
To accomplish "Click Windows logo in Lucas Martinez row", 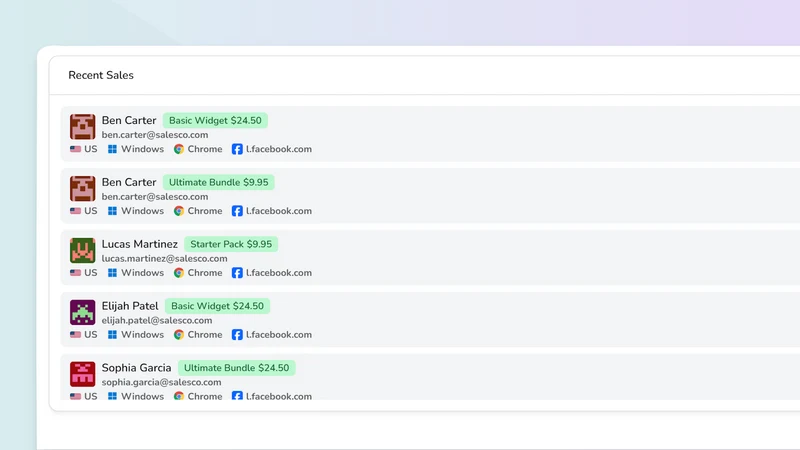I will 112,272.
